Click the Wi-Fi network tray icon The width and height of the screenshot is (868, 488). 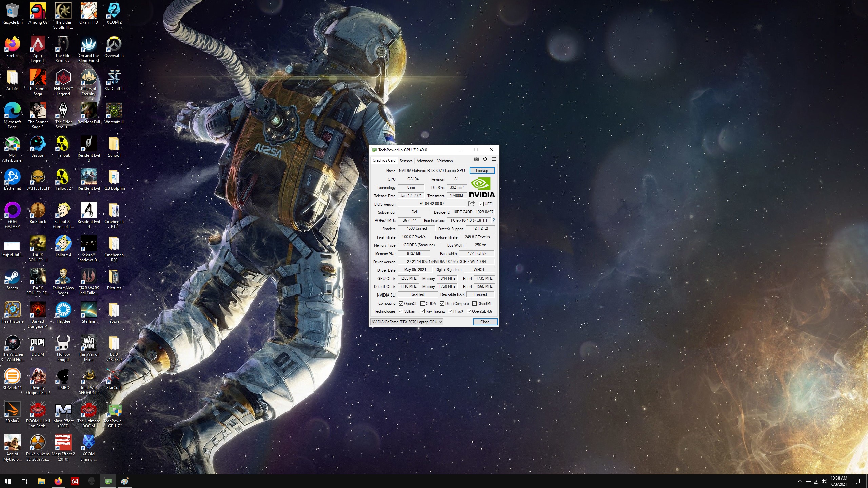coord(816,481)
